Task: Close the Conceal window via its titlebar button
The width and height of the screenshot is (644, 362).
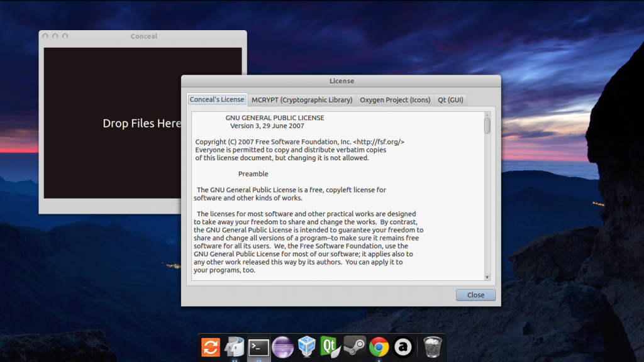Action: (x=45, y=36)
